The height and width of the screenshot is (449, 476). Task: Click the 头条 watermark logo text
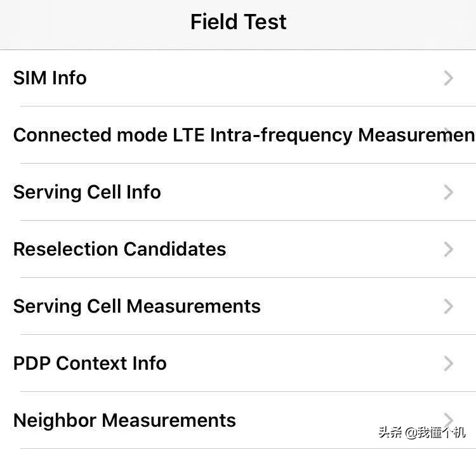click(392, 433)
